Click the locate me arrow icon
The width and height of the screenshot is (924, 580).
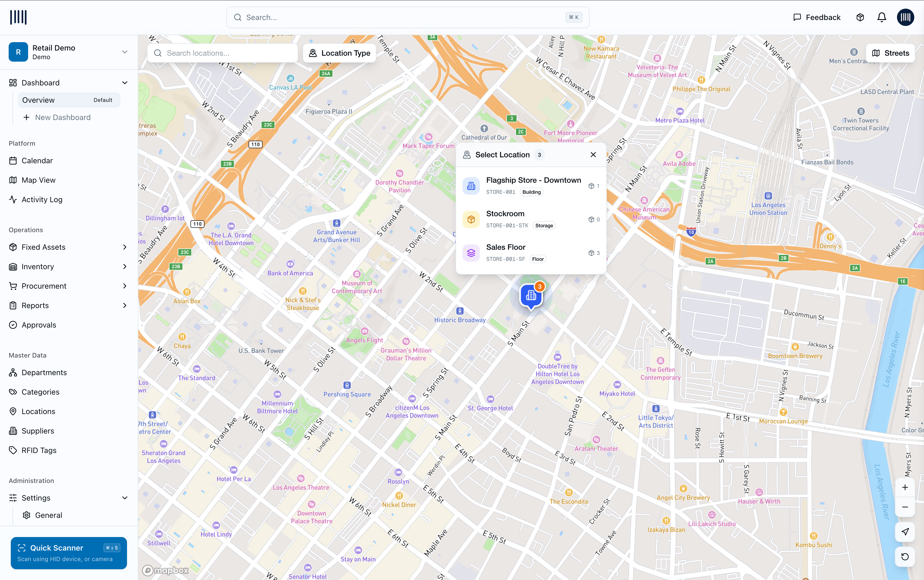[905, 532]
